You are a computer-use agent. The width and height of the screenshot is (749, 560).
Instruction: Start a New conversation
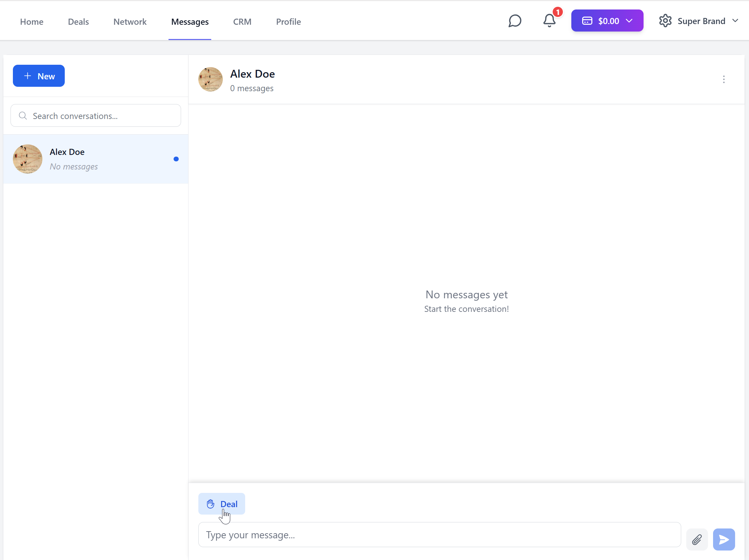[x=39, y=76]
